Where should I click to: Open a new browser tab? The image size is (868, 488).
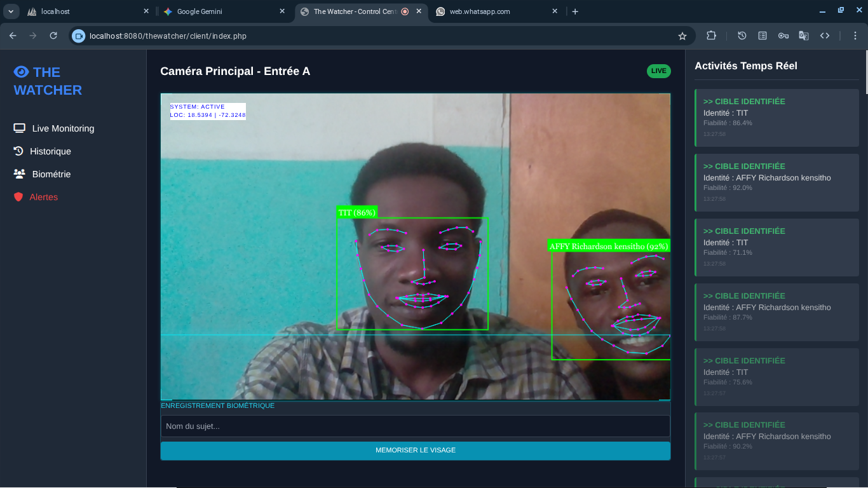tap(575, 11)
